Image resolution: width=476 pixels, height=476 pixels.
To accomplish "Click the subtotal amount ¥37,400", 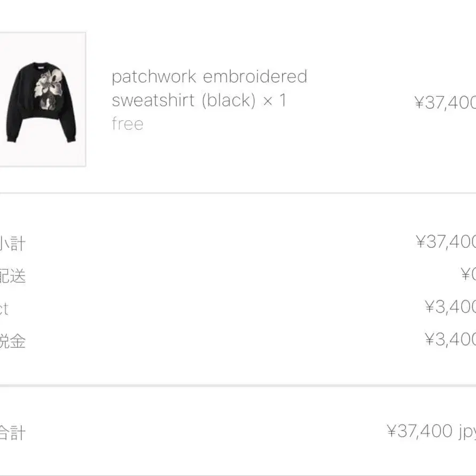I will 446,241.
